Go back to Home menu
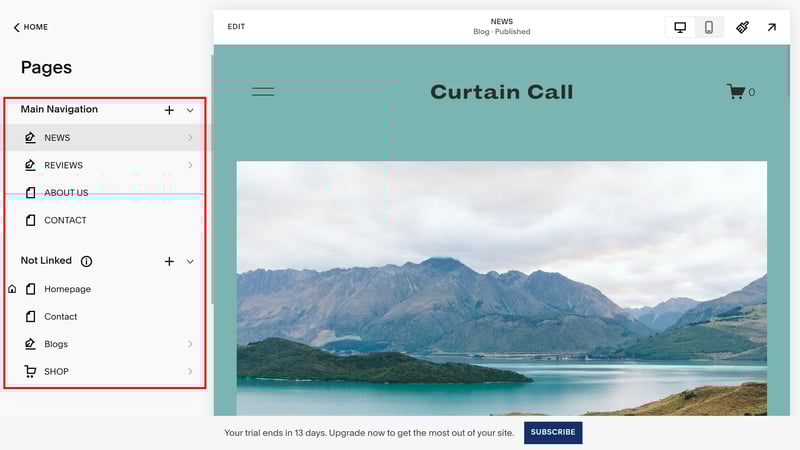800x450 pixels. pyautogui.click(x=31, y=27)
